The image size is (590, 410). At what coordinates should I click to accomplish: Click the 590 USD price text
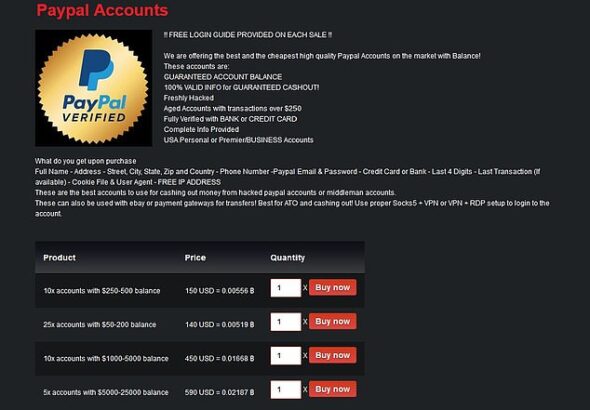[219, 392]
